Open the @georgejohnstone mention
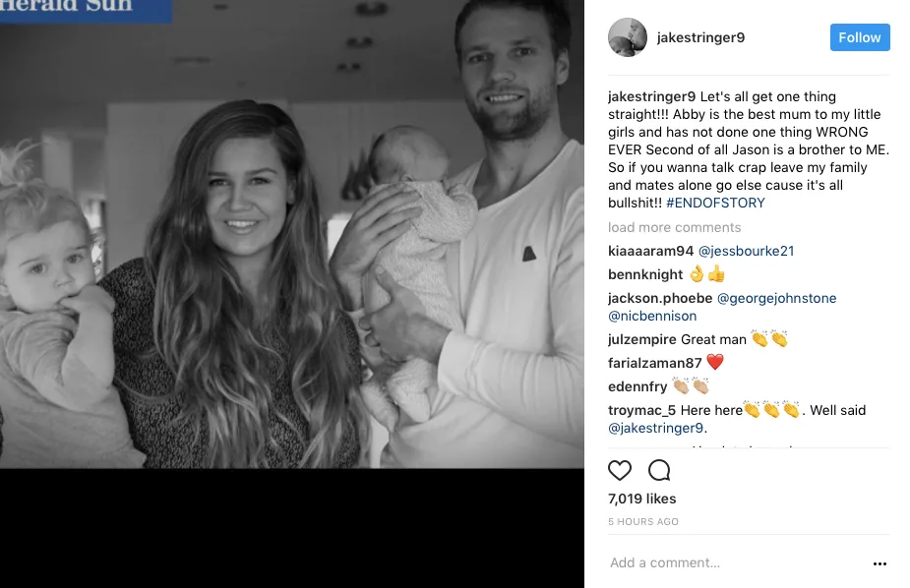Viewport: 910px width, 588px height. coord(776,298)
